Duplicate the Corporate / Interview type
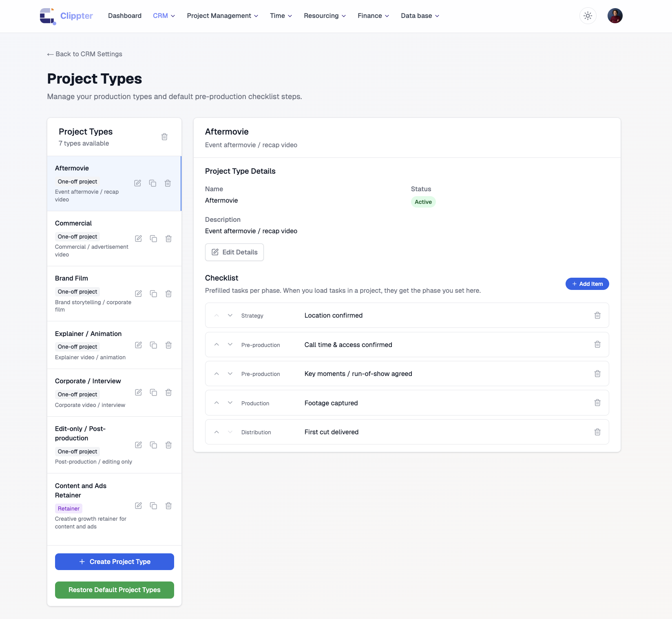The image size is (672, 619). (153, 392)
